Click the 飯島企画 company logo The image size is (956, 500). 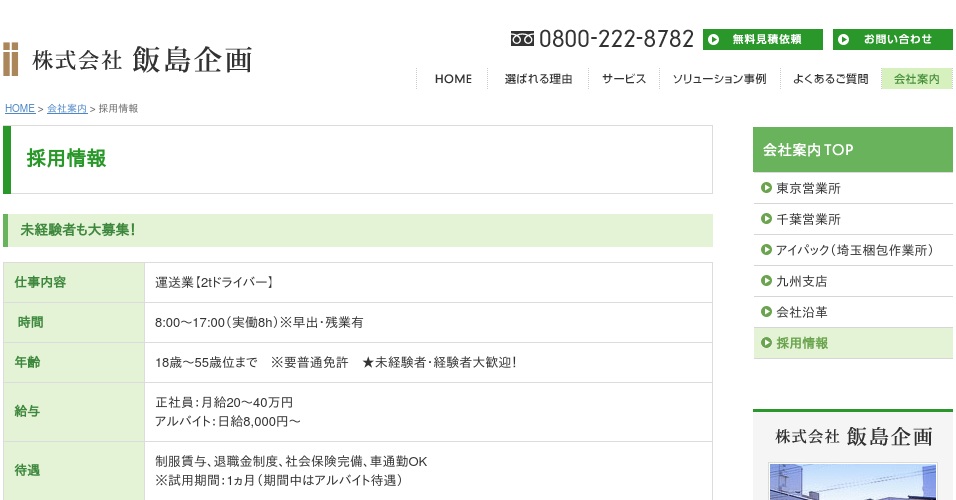pyautogui.click(x=128, y=59)
